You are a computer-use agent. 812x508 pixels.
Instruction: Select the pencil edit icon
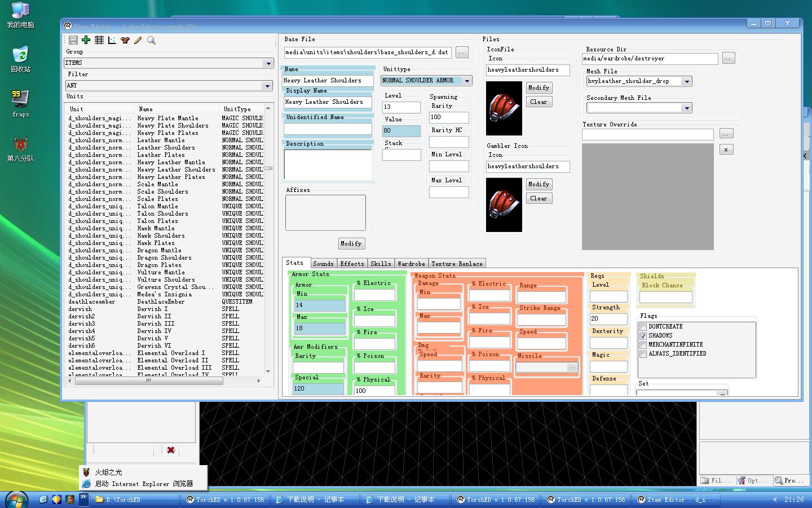click(138, 40)
